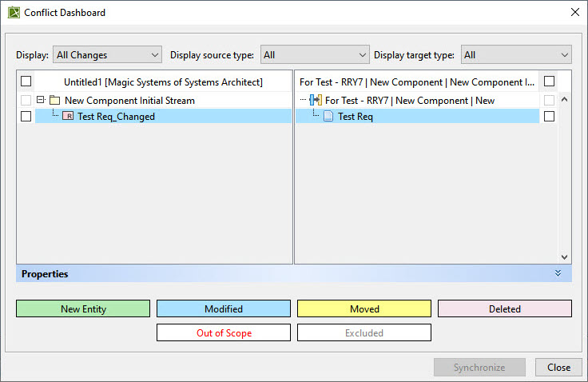Open the Display source type dropdown
This screenshot has width=588, height=382.
(x=315, y=55)
